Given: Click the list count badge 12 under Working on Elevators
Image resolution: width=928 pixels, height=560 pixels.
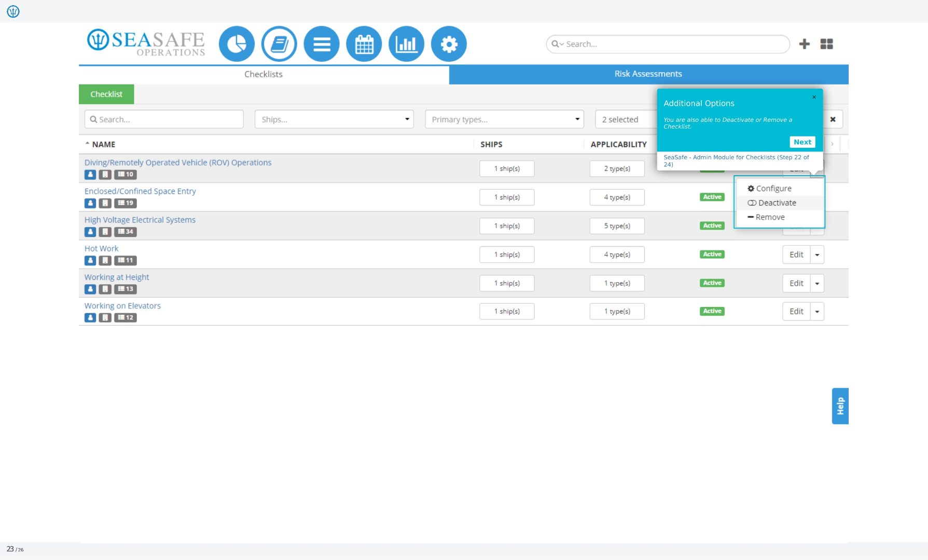Looking at the screenshot, I should (126, 317).
